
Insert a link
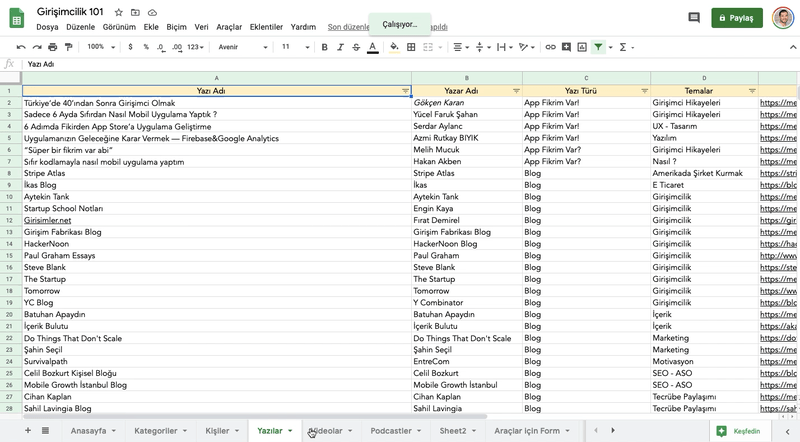550,47
